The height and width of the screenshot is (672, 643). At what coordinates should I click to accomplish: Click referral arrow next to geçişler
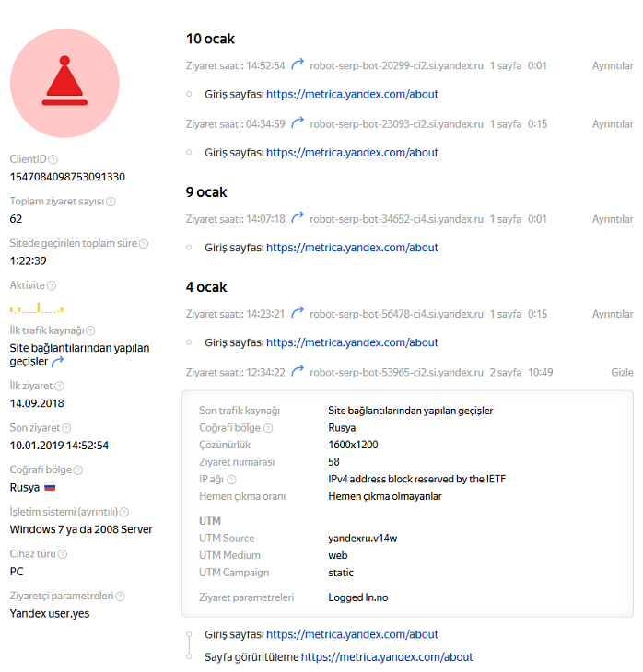pos(57,362)
